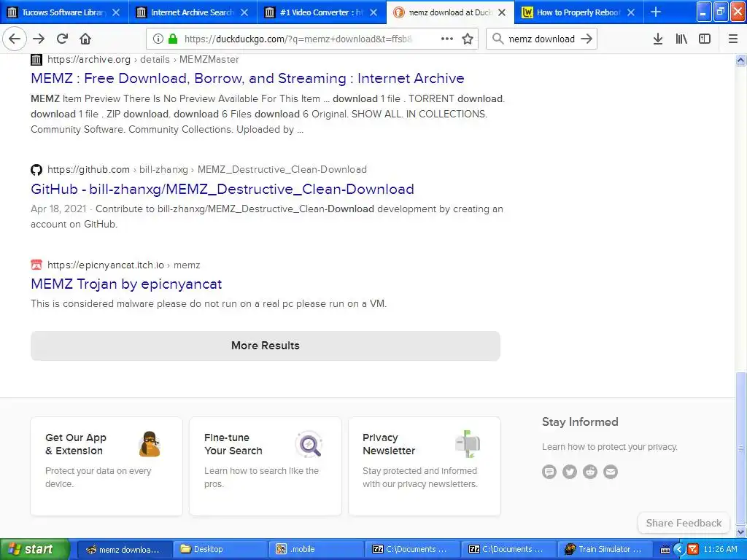The height and width of the screenshot is (560, 747).
Task: Open the Windows Start menu
Action: [x=34, y=549]
